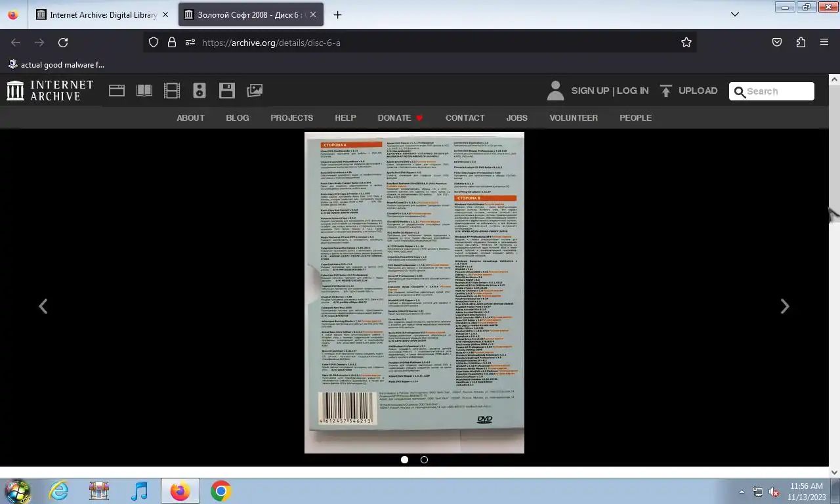Open Google Chrome from taskbar
The width and height of the screenshot is (840, 504).
pyautogui.click(x=220, y=491)
